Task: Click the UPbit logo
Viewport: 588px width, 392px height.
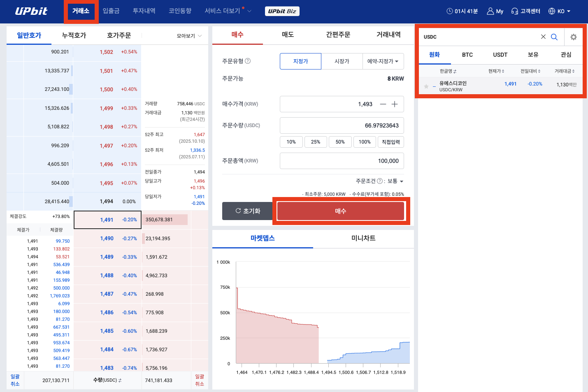Action: tap(31, 11)
